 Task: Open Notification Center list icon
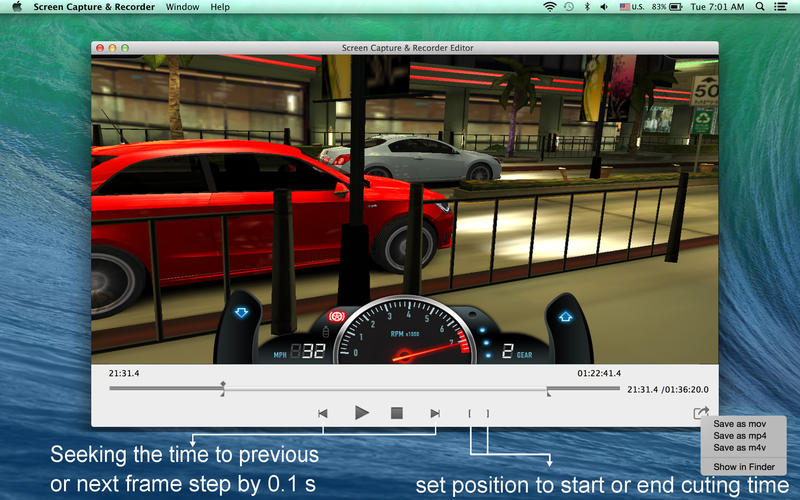click(x=780, y=7)
